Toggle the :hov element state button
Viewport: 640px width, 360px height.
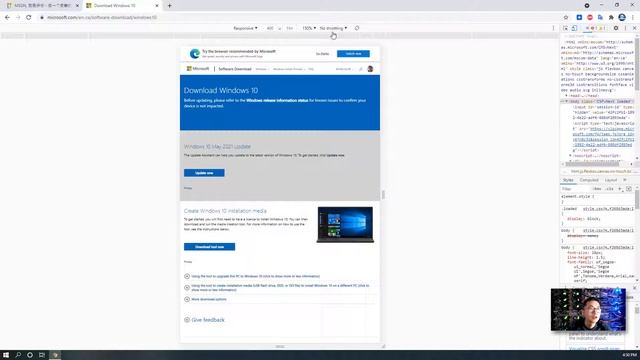pos(598,189)
